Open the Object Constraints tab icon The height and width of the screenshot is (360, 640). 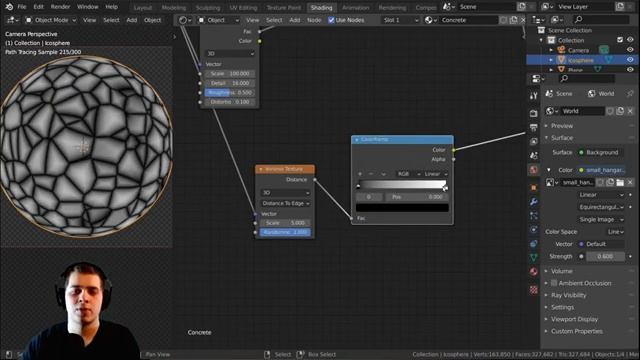pyautogui.click(x=533, y=244)
